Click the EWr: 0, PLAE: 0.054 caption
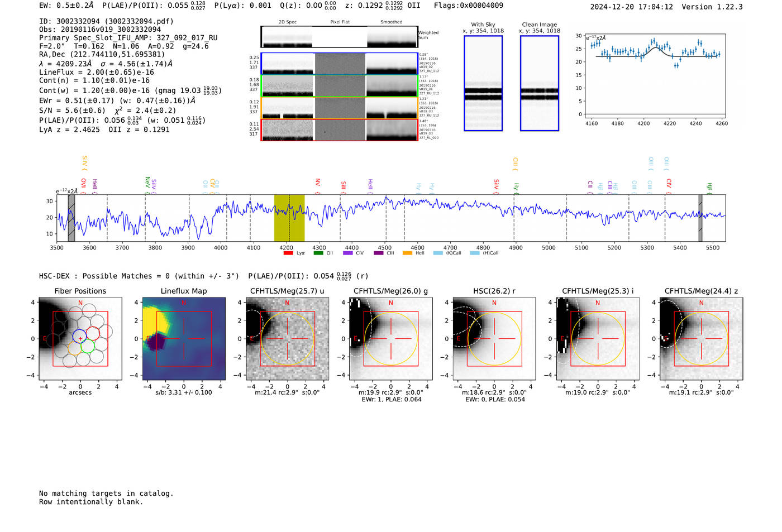The height and width of the screenshot is (532, 782). pos(495,400)
